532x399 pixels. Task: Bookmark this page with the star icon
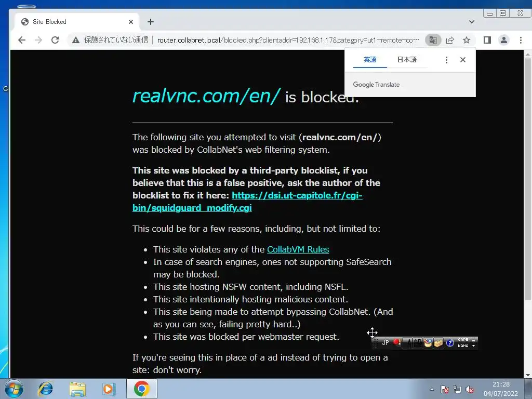pyautogui.click(x=467, y=40)
